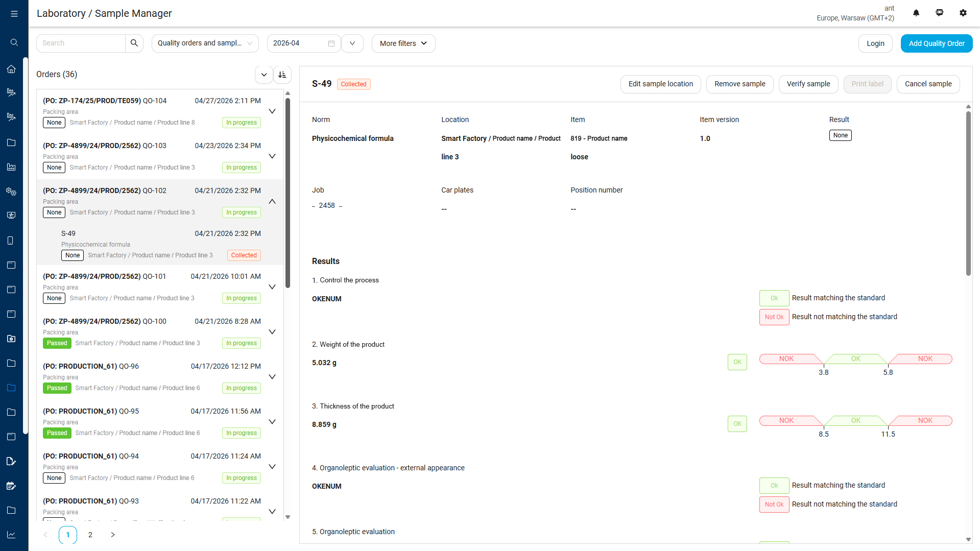
Task: Open the line chart icon at sidebar bottom
Action: (x=11, y=535)
